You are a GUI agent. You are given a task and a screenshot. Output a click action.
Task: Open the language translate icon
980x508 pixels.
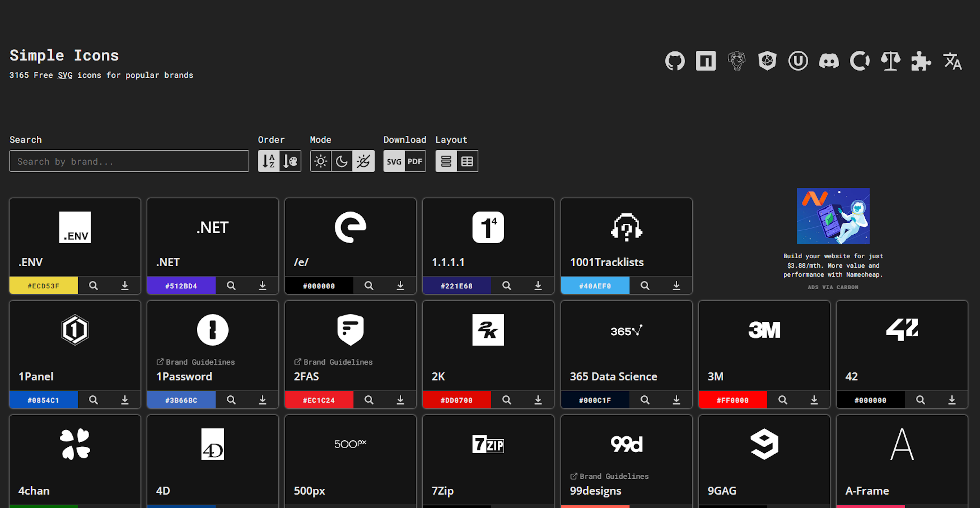click(952, 61)
